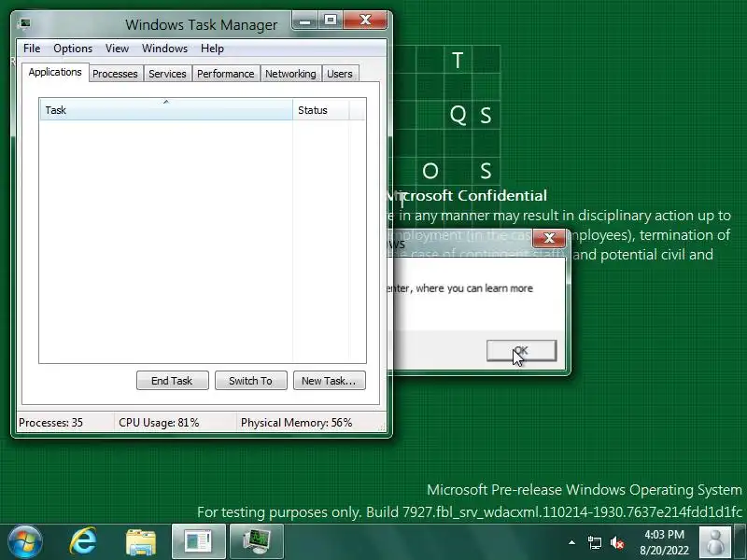The width and height of the screenshot is (747, 560).
Task: Click OK in the dialog box
Action: click(x=521, y=351)
